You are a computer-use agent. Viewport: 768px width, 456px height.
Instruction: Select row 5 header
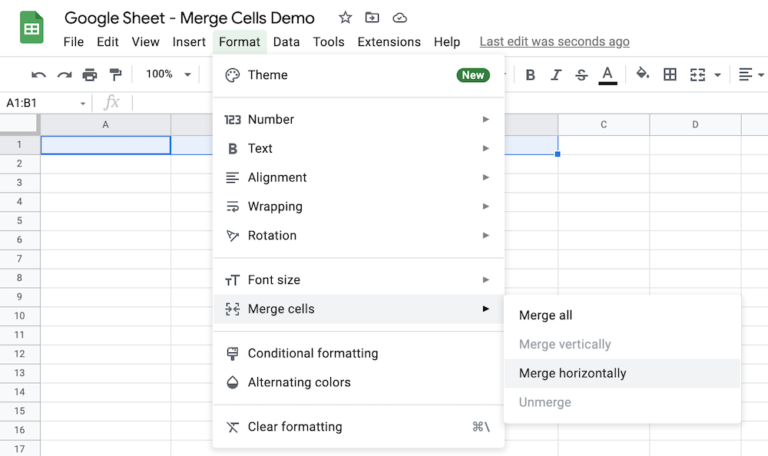(20, 220)
